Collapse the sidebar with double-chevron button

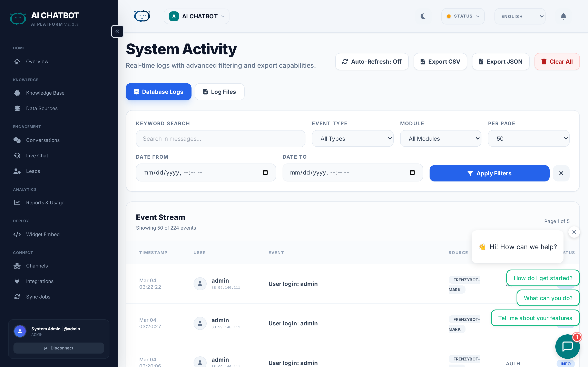(117, 31)
